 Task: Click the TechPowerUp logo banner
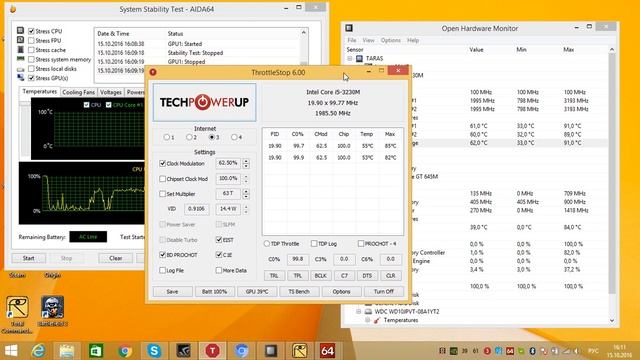click(x=204, y=102)
